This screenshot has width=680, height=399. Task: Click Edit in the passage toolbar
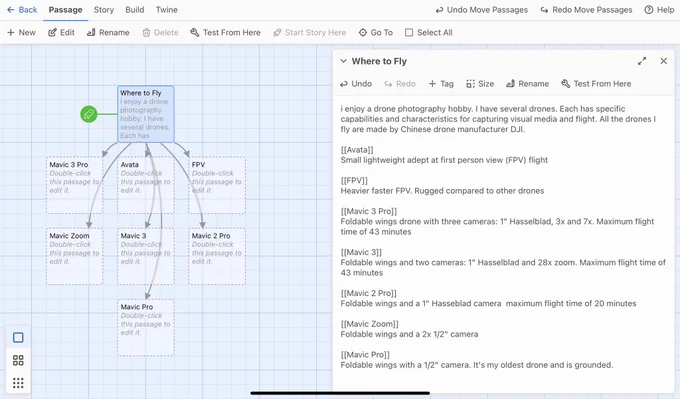61,33
